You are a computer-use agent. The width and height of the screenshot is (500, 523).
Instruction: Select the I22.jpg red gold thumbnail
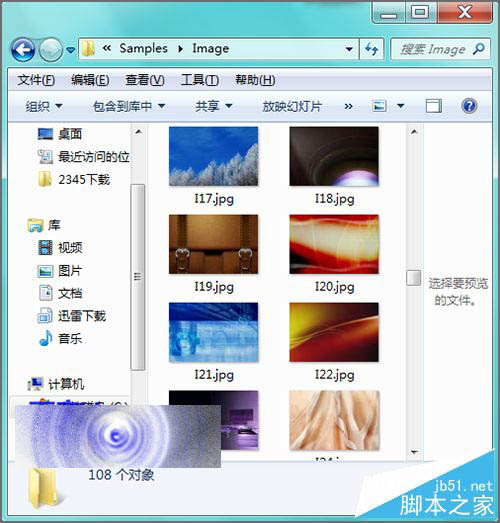point(334,332)
